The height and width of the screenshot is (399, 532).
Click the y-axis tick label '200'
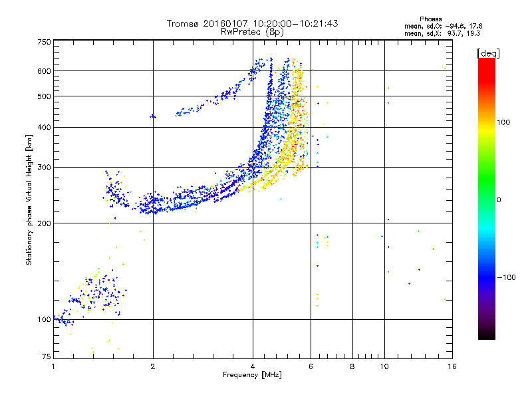pyautogui.click(x=44, y=223)
